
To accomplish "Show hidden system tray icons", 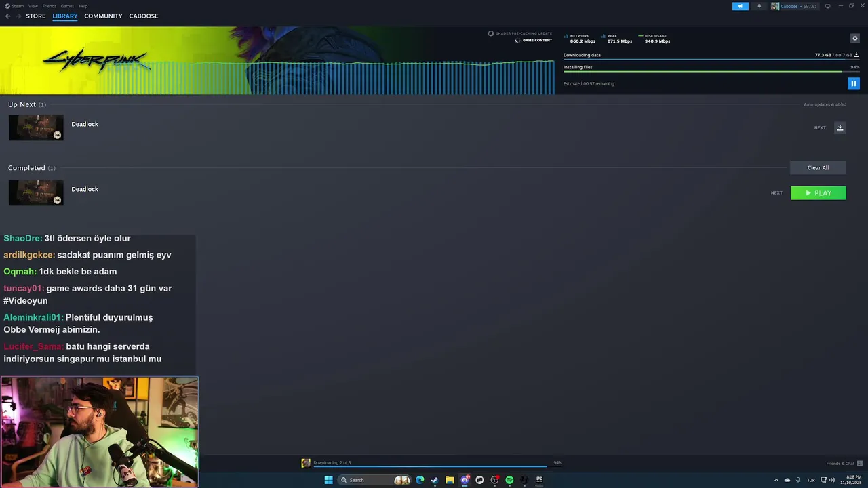I will coord(776,480).
